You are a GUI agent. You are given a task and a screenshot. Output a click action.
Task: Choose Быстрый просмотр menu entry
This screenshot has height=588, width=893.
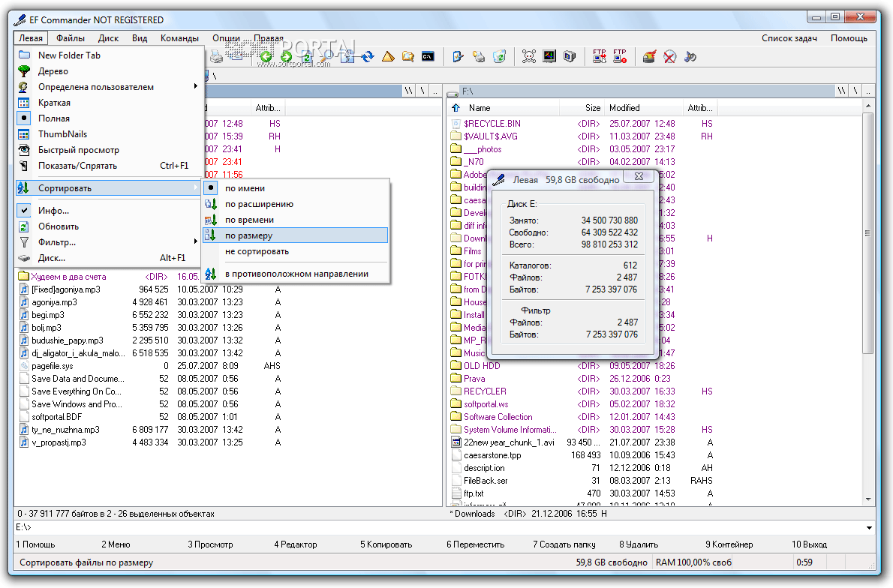point(108,150)
